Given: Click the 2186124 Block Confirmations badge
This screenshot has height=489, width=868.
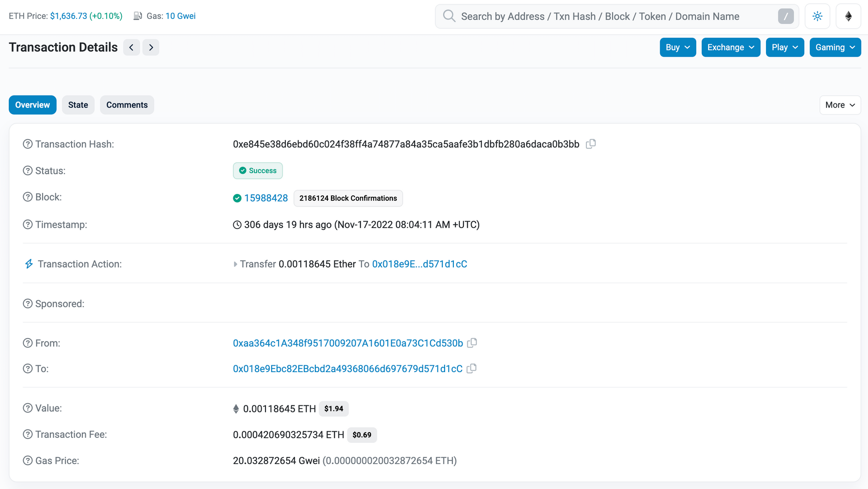Looking at the screenshot, I should [x=348, y=198].
